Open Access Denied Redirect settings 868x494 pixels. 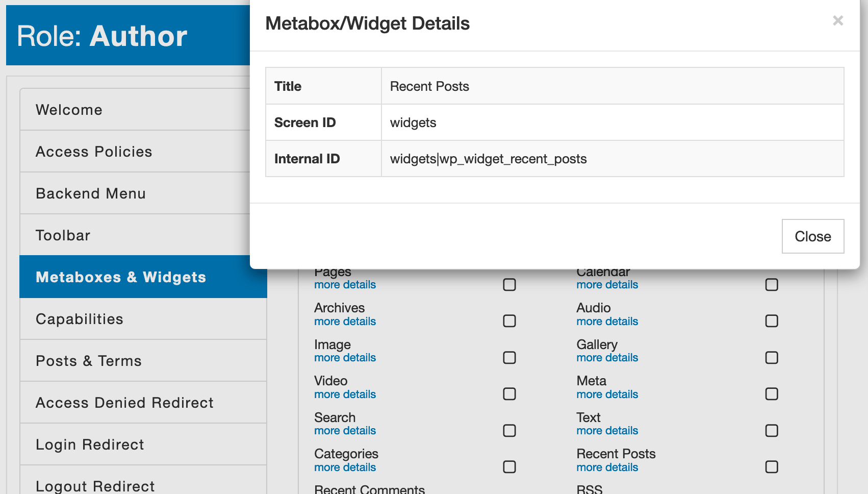click(x=143, y=403)
